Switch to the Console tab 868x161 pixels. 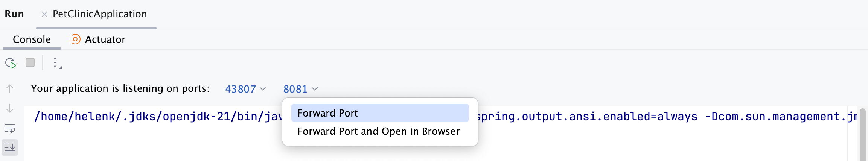tap(32, 39)
